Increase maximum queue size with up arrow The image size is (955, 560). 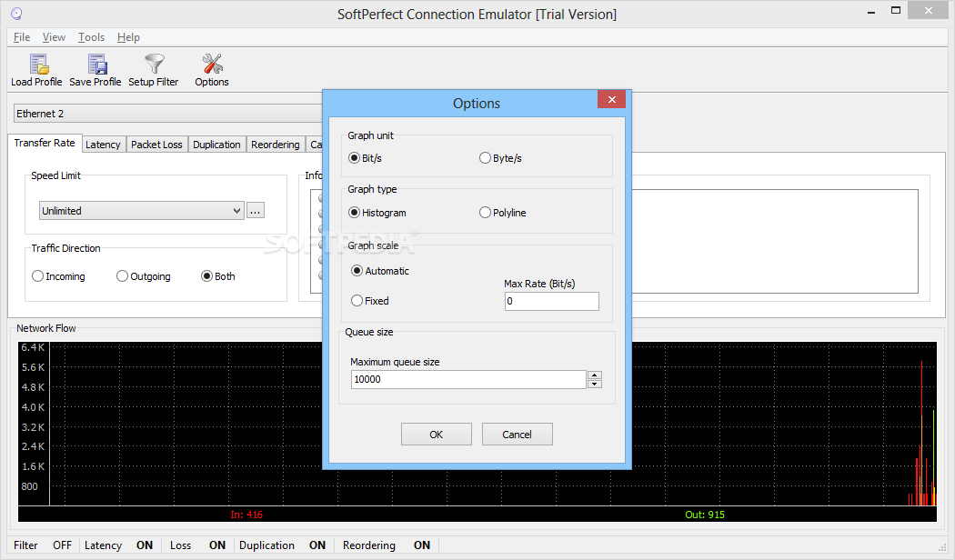pos(595,375)
